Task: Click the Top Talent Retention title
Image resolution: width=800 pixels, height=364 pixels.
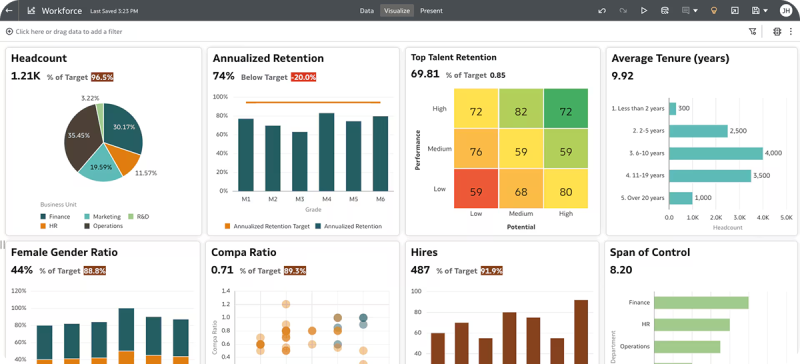Action: click(454, 57)
